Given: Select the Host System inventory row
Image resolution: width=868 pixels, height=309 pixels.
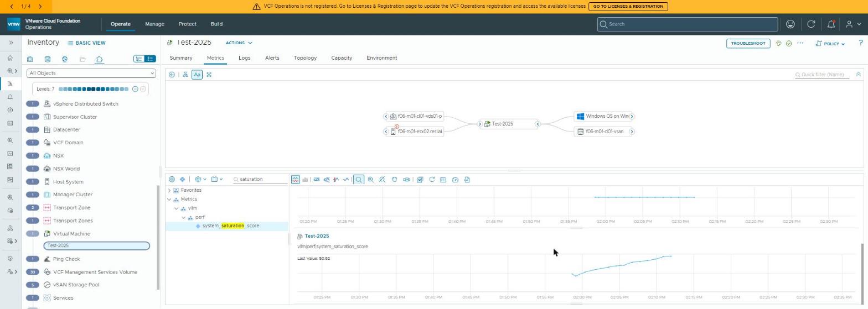Looking at the screenshot, I should click(x=68, y=182).
